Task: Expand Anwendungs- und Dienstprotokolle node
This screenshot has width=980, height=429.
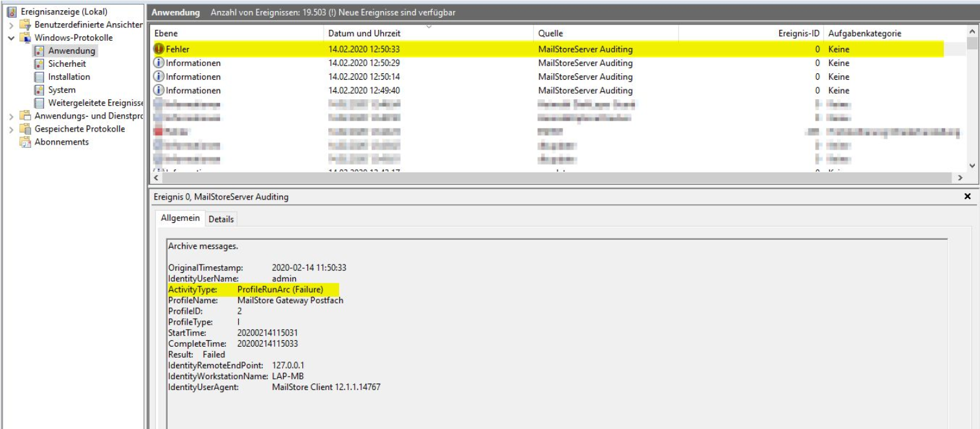Action: coord(11,116)
